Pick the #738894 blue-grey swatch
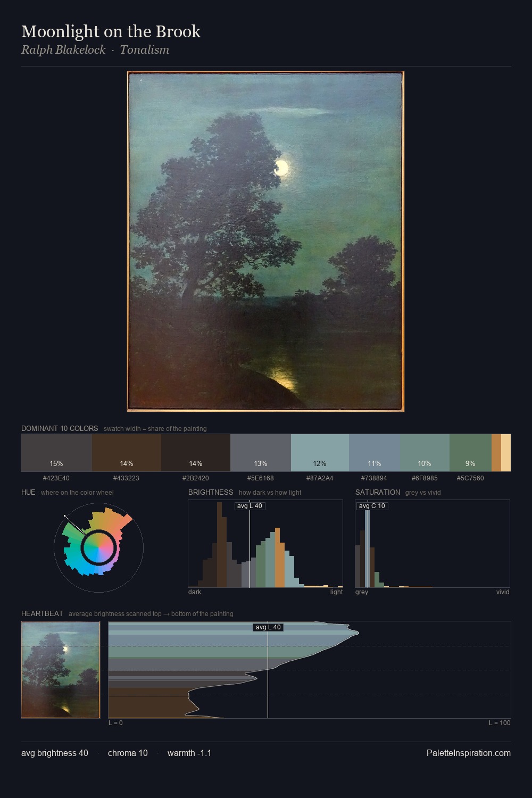The height and width of the screenshot is (798, 532). pyautogui.click(x=374, y=453)
